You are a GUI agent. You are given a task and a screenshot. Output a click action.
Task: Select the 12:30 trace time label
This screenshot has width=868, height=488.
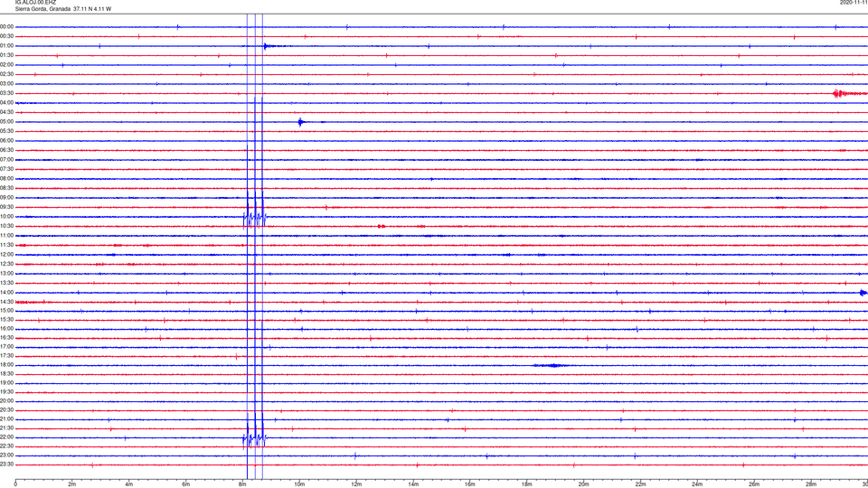[6, 264]
